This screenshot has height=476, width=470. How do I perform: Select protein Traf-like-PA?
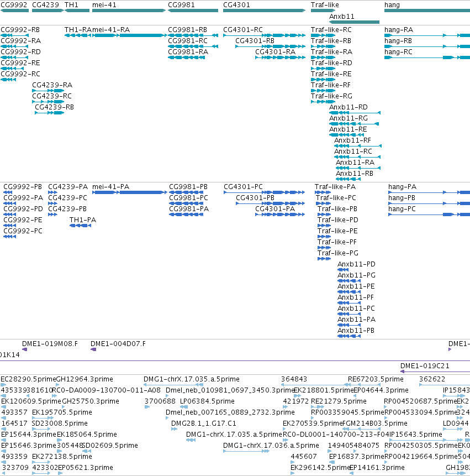(323, 192)
